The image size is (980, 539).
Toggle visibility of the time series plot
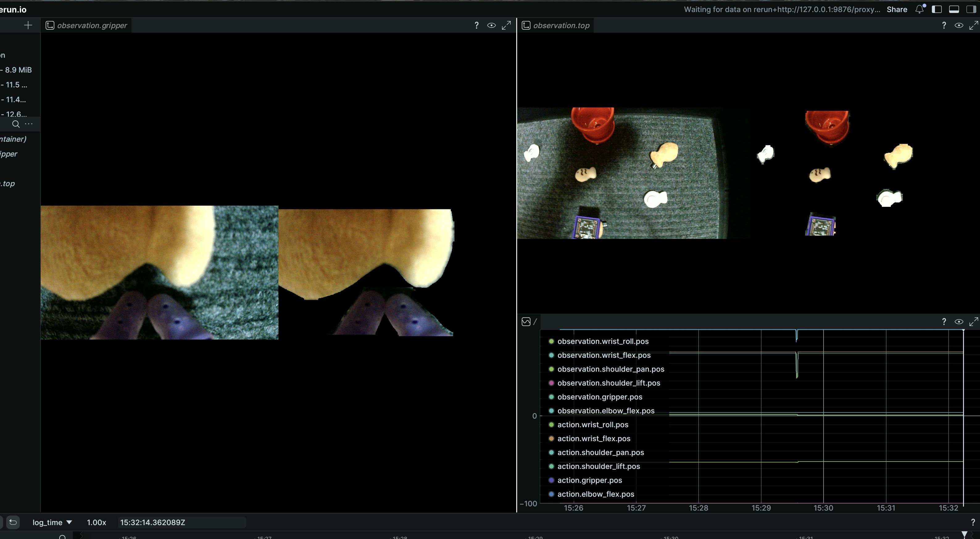[959, 322]
